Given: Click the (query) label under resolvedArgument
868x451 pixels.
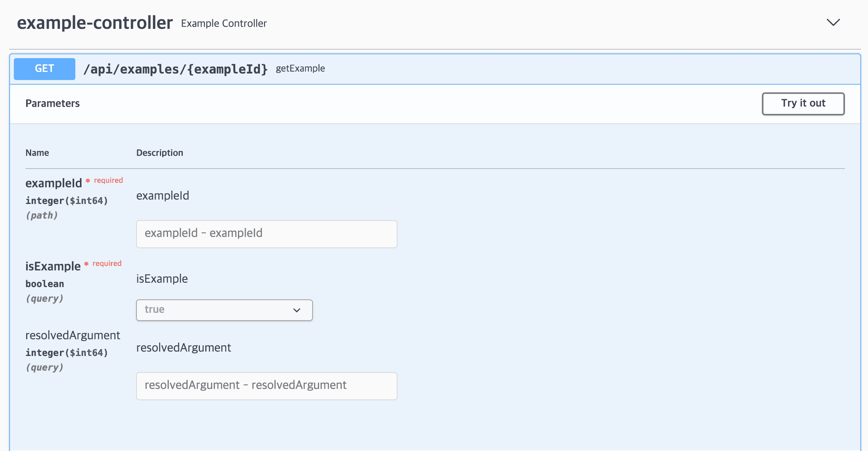Looking at the screenshot, I should [45, 367].
